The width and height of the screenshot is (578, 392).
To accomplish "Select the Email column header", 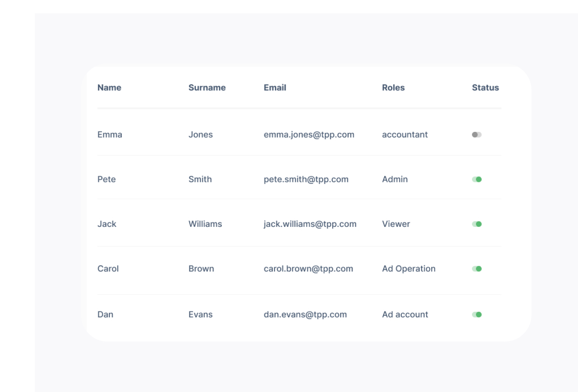I will point(275,88).
